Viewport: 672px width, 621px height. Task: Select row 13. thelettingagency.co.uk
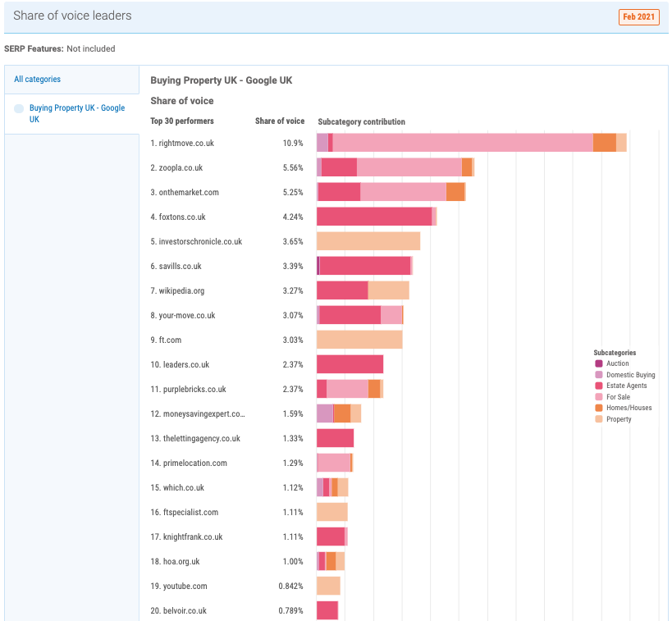[x=195, y=438]
